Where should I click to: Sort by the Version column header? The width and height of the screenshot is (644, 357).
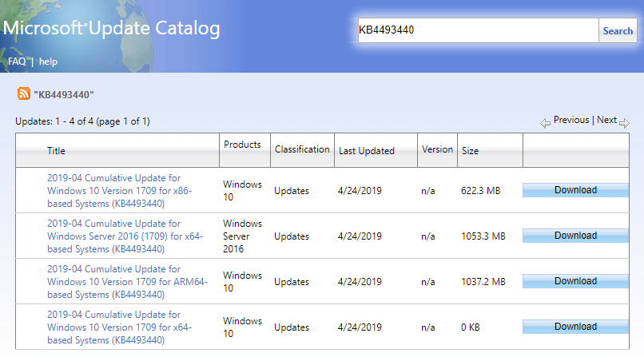pos(437,149)
